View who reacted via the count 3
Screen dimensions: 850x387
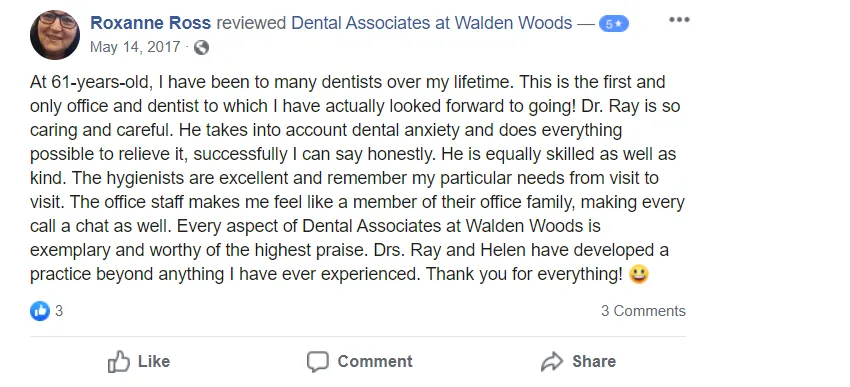59,311
